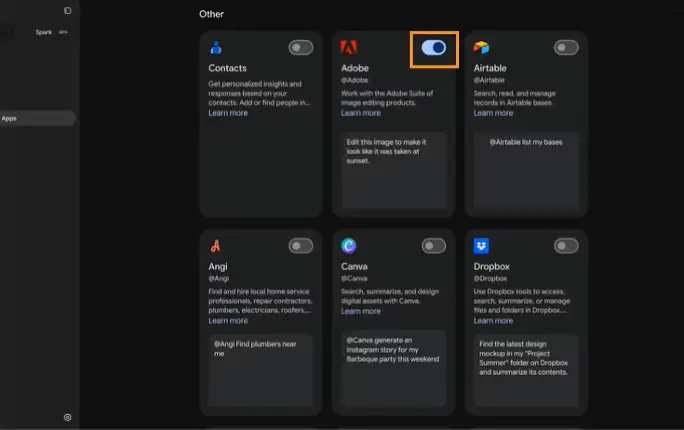Viewport: 684px width, 430px height.
Task: Click the Dropbox card title
Action: pos(492,266)
